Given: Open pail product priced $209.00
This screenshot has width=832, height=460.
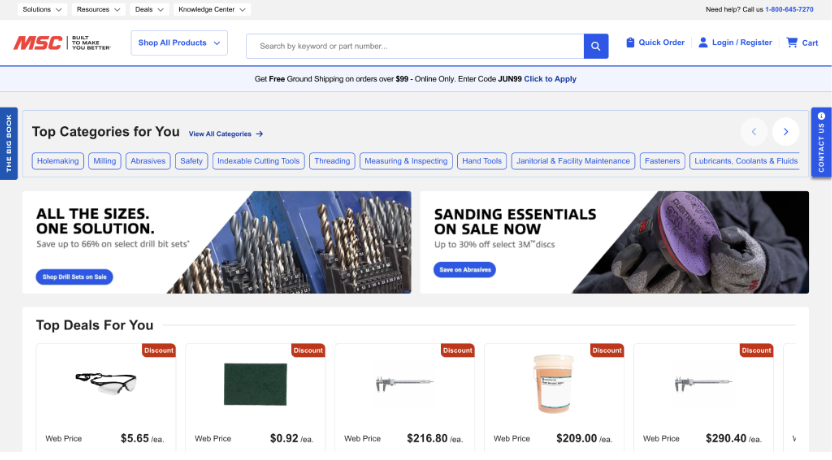Looking at the screenshot, I should [553, 384].
